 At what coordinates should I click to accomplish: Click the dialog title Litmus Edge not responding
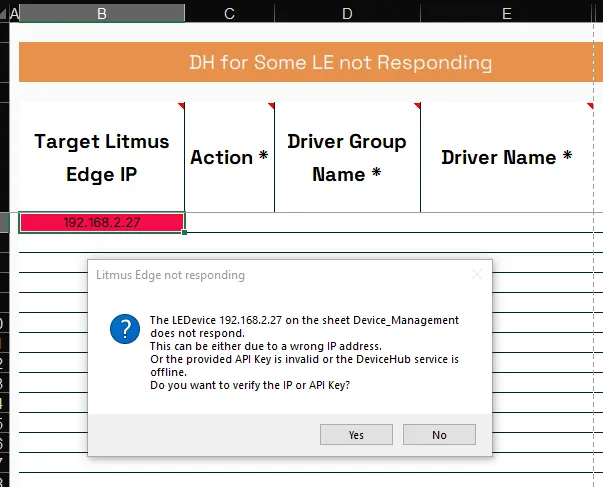[170, 275]
